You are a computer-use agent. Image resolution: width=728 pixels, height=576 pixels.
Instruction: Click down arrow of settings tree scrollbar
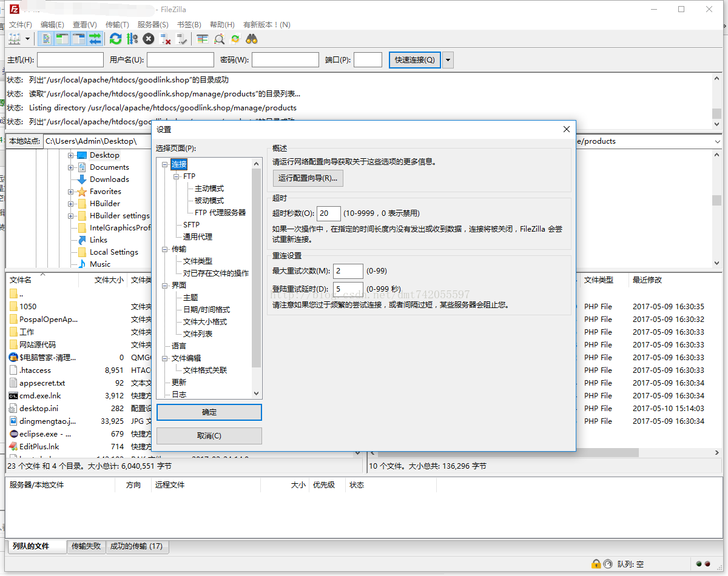pyautogui.click(x=256, y=393)
